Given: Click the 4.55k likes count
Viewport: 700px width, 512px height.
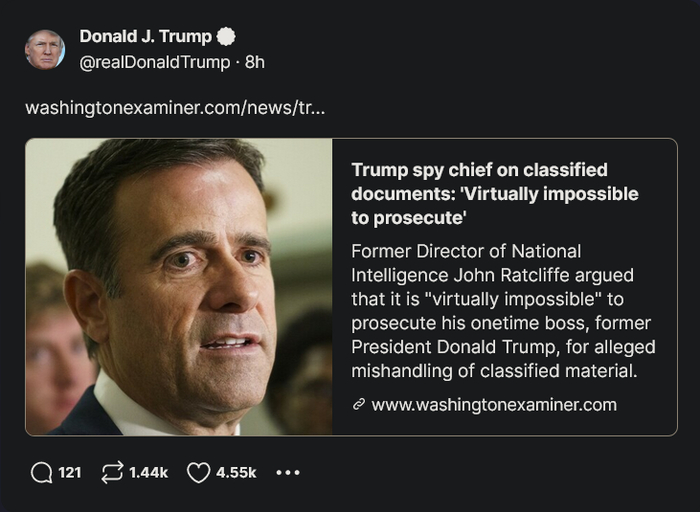Looking at the screenshot, I should tap(236, 472).
